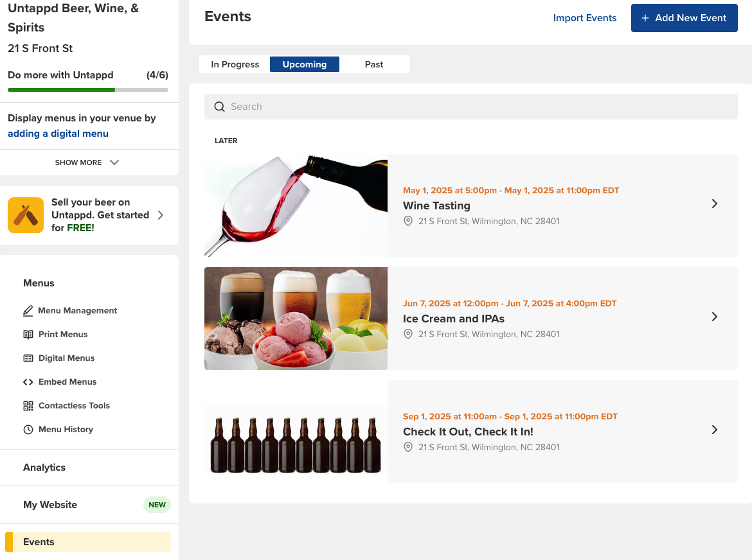The height and width of the screenshot is (560, 752).
Task: Click the Add New Event button
Action: pyautogui.click(x=685, y=18)
